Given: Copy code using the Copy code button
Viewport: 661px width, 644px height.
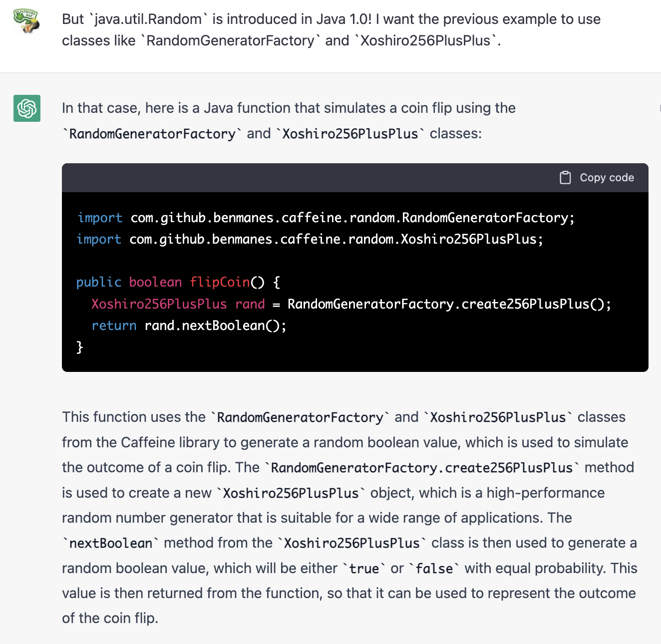Looking at the screenshot, I should point(597,178).
